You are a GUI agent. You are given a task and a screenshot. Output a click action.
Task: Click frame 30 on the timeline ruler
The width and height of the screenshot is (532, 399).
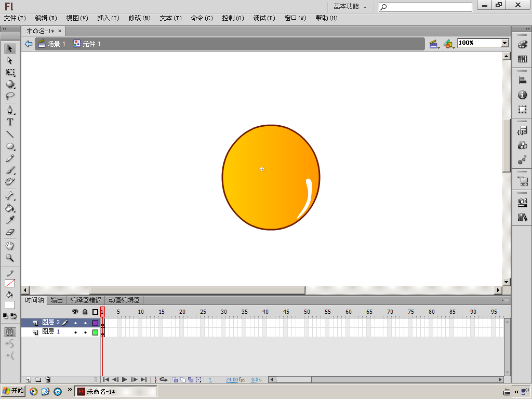[223, 312]
